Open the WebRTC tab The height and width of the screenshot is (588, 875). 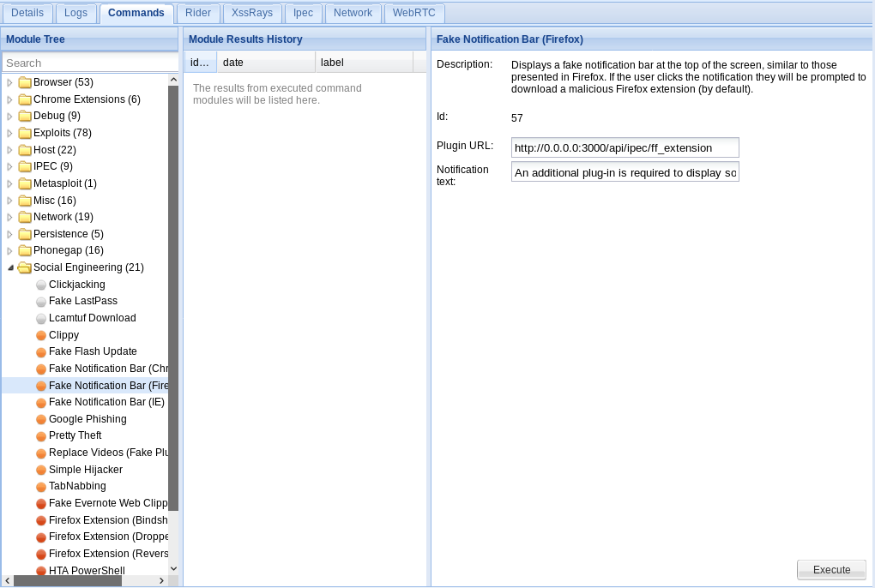[414, 13]
